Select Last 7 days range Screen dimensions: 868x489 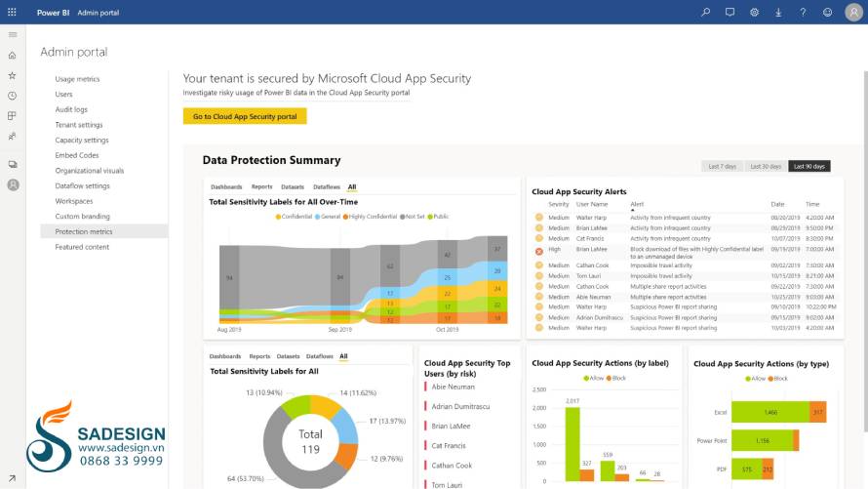click(x=723, y=166)
